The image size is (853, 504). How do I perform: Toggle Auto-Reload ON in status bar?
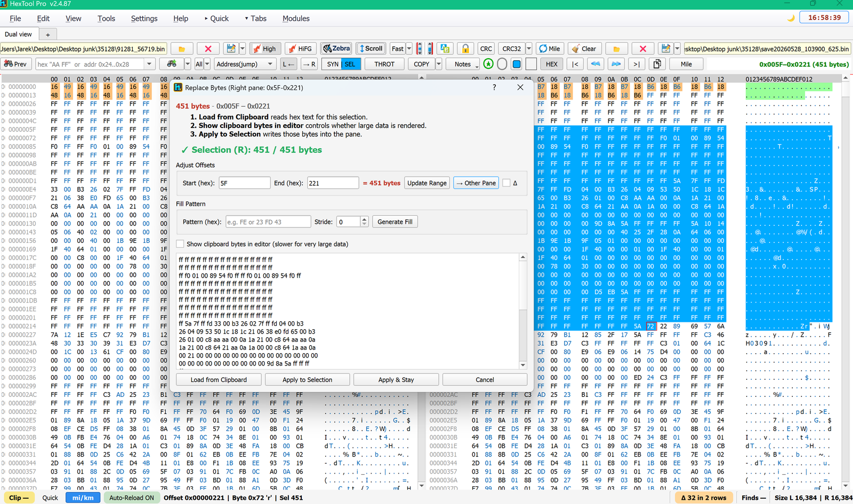tap(132, 498)
